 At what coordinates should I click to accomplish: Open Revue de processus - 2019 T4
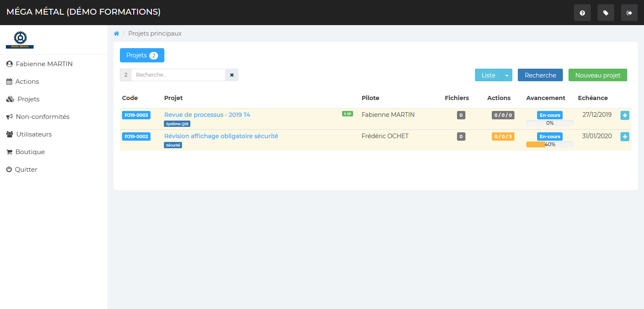tap(207, 115)
